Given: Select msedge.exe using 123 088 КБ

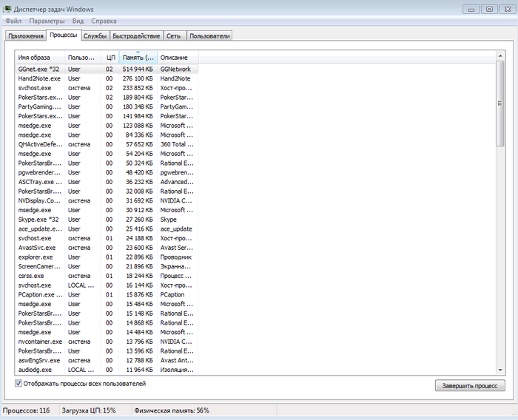Looking at the screenshot, I should [107, 126].
